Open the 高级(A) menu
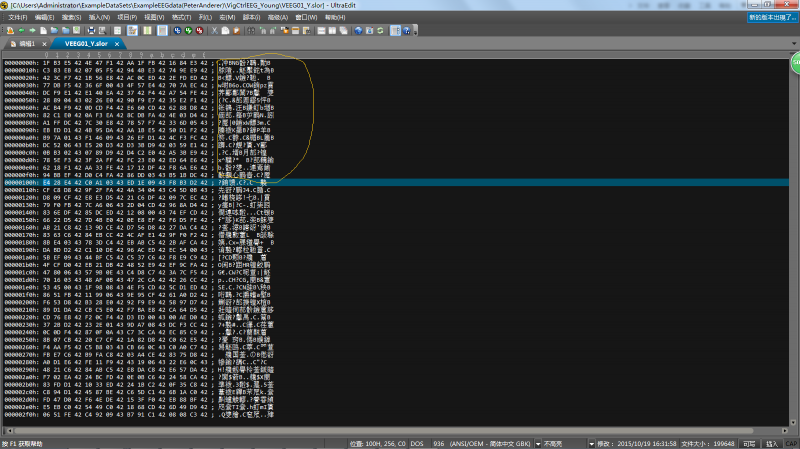800x449 pixels. [x=278, y=17]
